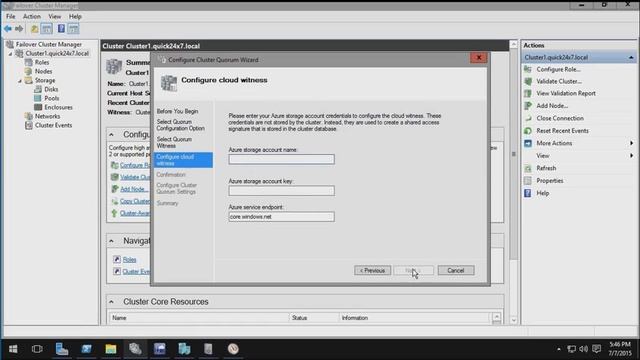Expand More Actions submenu arrow

pos(631,143)
